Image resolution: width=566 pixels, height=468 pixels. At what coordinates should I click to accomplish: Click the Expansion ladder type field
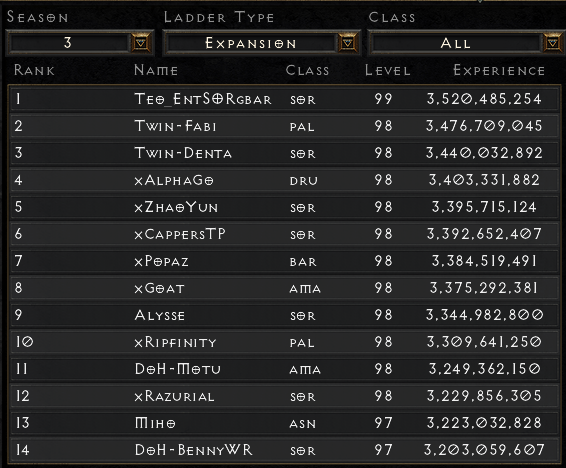251,43
